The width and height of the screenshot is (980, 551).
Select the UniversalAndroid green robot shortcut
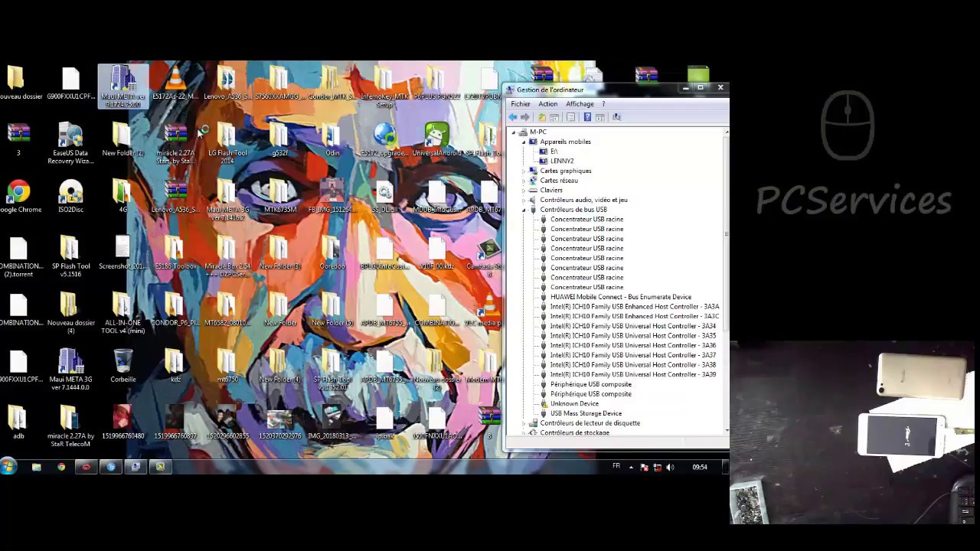point(436,140)
